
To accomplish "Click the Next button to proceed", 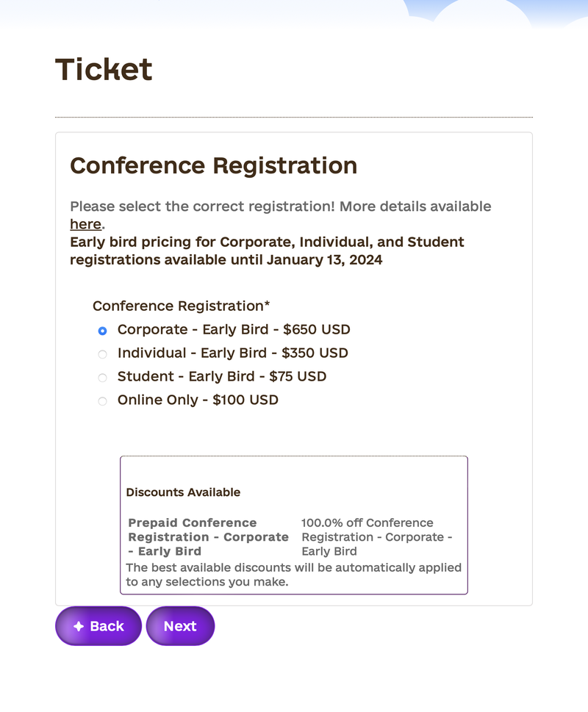I will click(179, 626).
